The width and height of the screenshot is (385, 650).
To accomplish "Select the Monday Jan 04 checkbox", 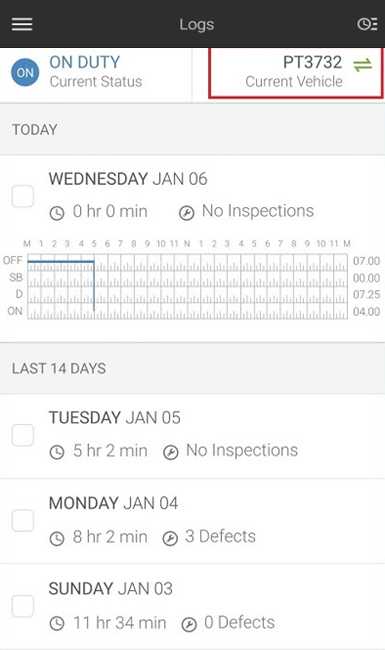I will click(23, 520).
